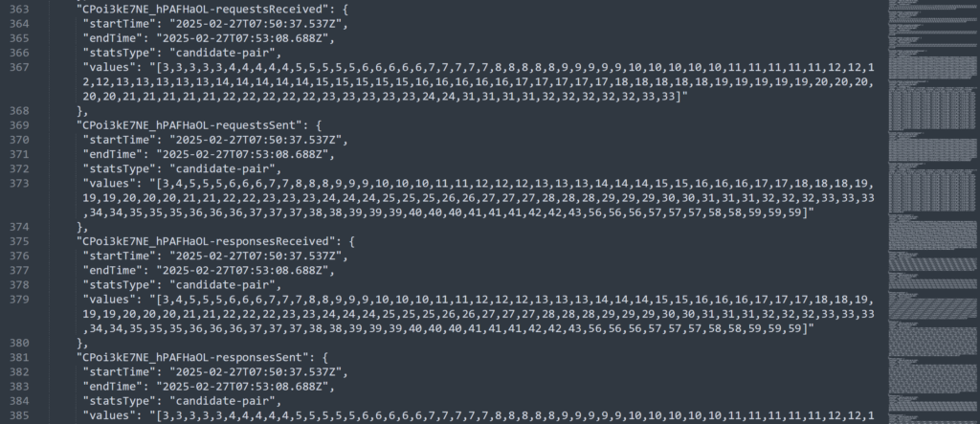980x424 pixels.
Task: Click the endTime timestamp on line 383
Action: point(240,387)
